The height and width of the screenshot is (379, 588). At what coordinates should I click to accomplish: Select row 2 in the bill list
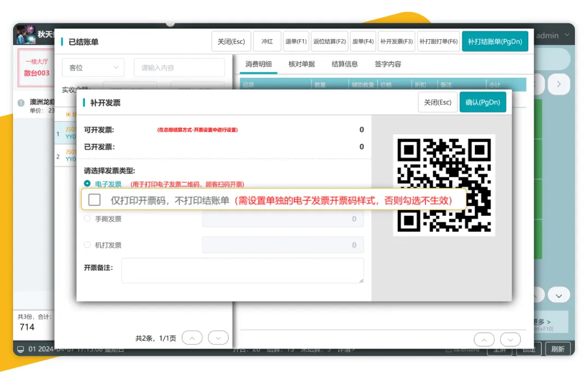[66, 156]
